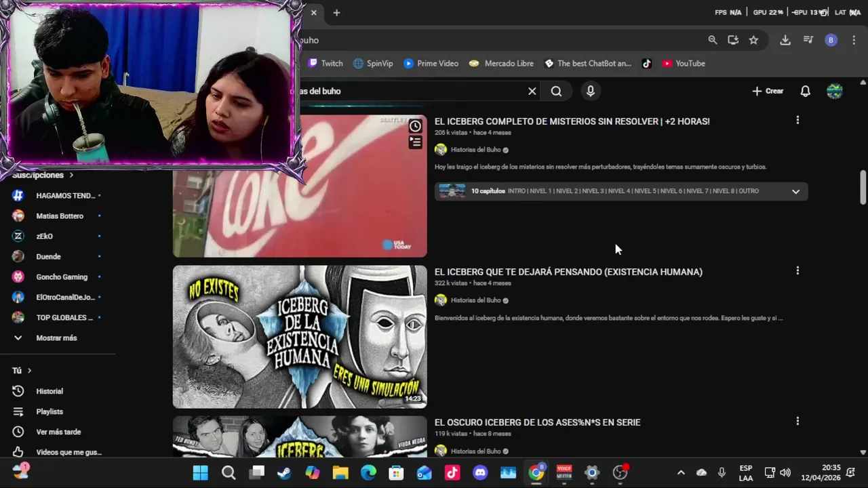This screenshot has height=488, width=868.
Task: Open the ESP LAA language switcher
Action: [746, 472]
